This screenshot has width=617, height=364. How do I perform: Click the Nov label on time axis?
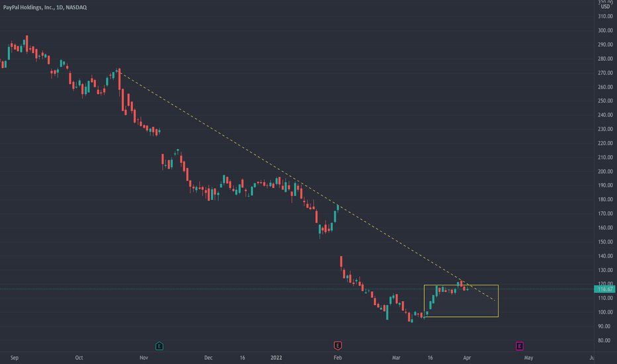(144, 357)
